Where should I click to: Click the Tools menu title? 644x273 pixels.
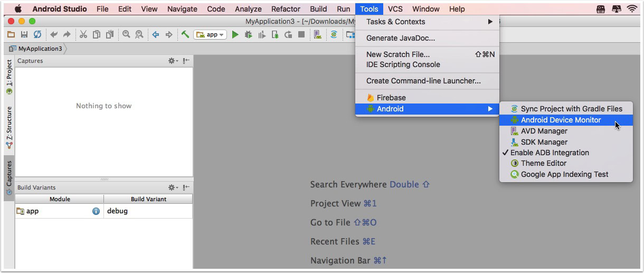[x=370, y=9]
